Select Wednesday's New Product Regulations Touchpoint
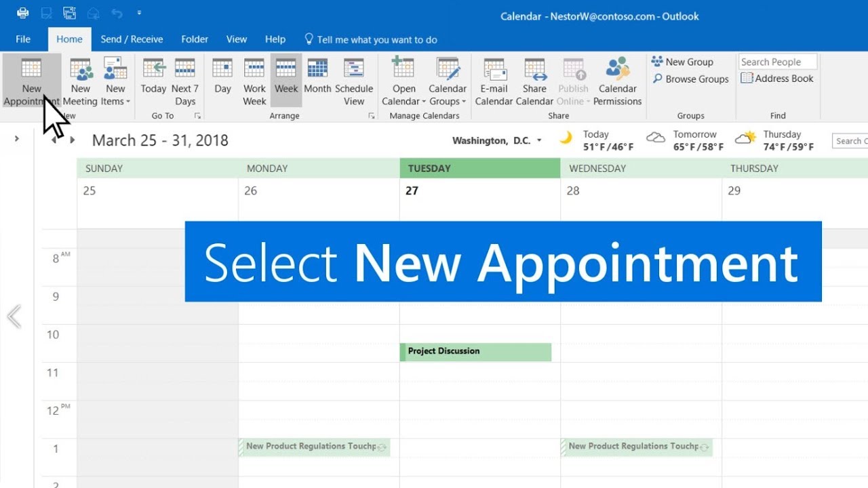The width and height of the screenshot is (868, 488). (x=636, y=447)
